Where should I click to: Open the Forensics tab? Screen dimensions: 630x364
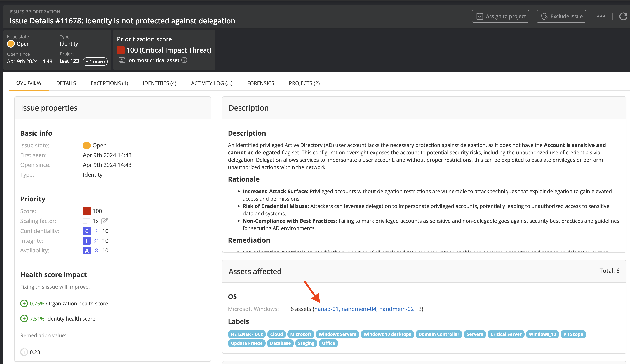[260, 83]
